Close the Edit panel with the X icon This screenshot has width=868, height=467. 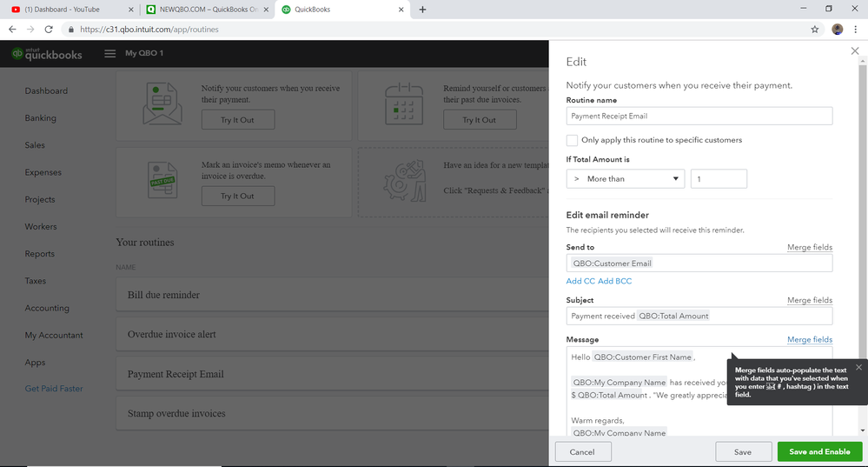point(855,52)
